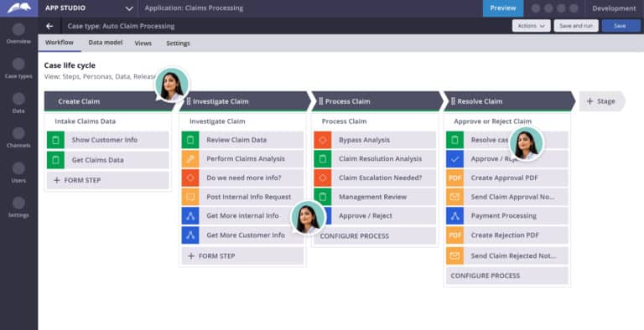Viewport: 644px width, 330px height.
Task: Click Configure Process under Process Claim
Action: [375, 236]
